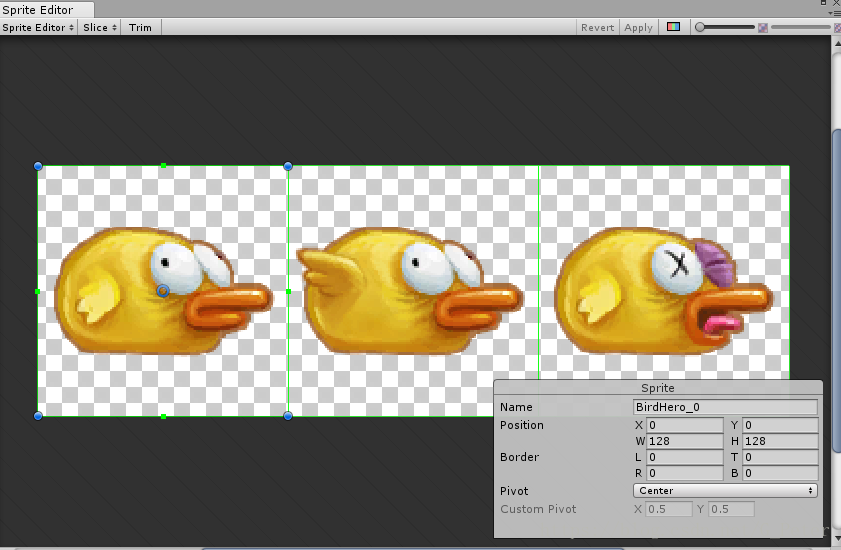The width and height of the screenshot is (841, 550).
Task: Adjust the zoom slider knob in the toolbar
Action: coord(699,27)
